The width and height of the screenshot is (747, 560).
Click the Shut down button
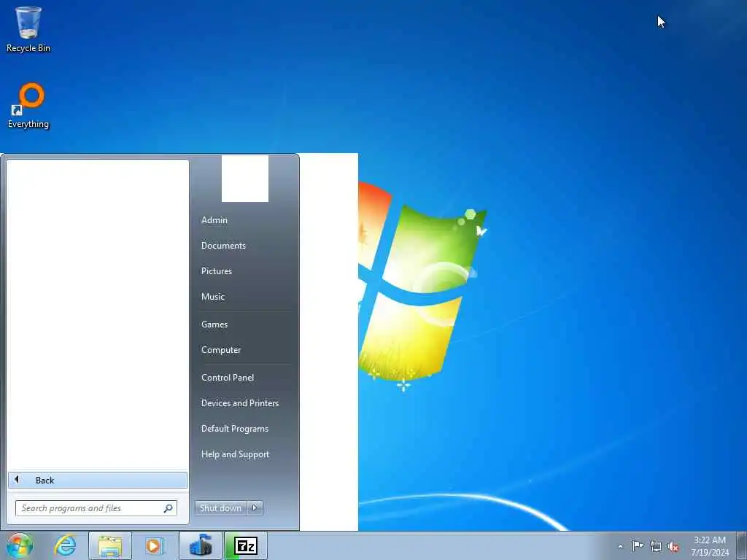[220, 508]
